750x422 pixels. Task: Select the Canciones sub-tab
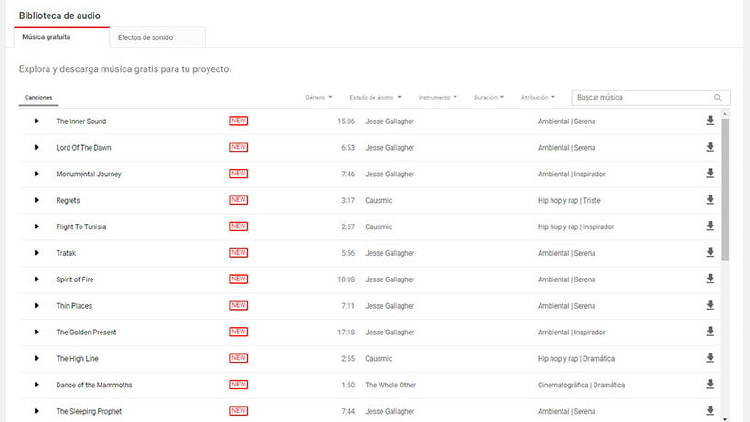(x=38, y=98)
